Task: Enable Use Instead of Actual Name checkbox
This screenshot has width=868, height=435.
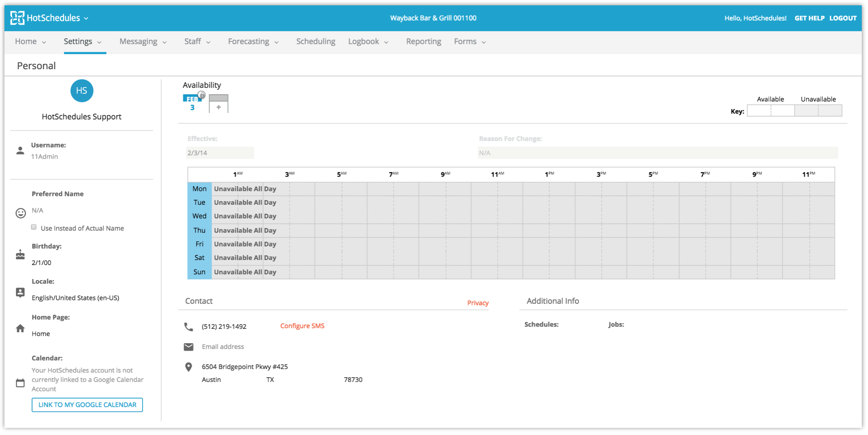Action: 34,227
